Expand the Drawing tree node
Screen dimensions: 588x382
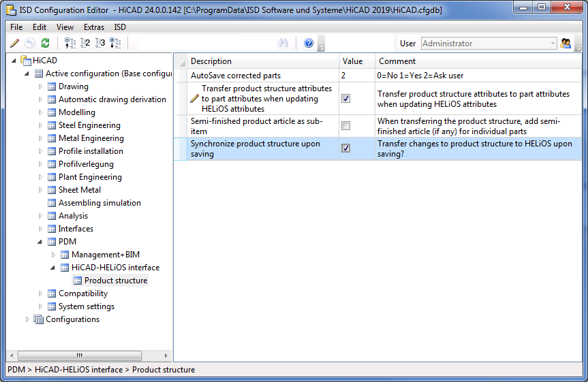[x=40, y=86]
